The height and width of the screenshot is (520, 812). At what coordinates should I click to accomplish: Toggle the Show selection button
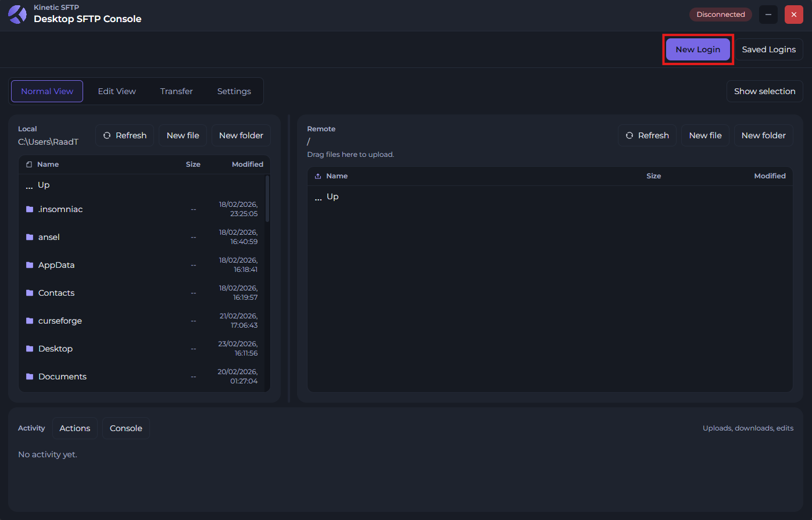(764, 91)
